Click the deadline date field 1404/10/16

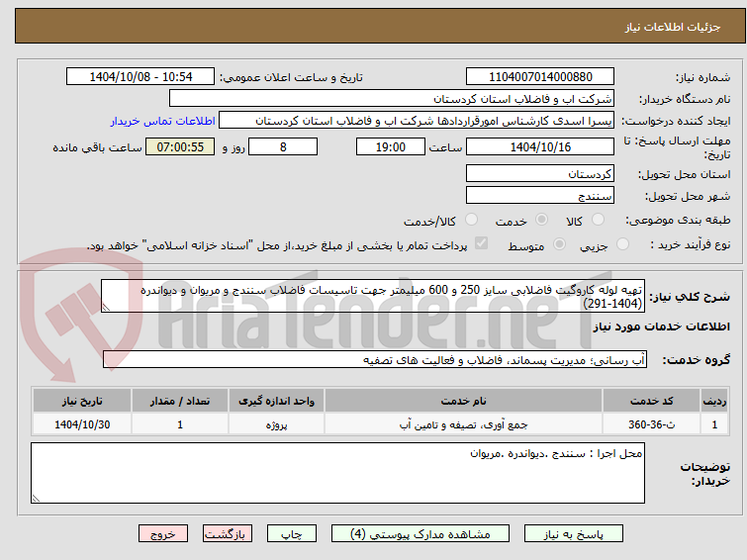tap(540, 146)
